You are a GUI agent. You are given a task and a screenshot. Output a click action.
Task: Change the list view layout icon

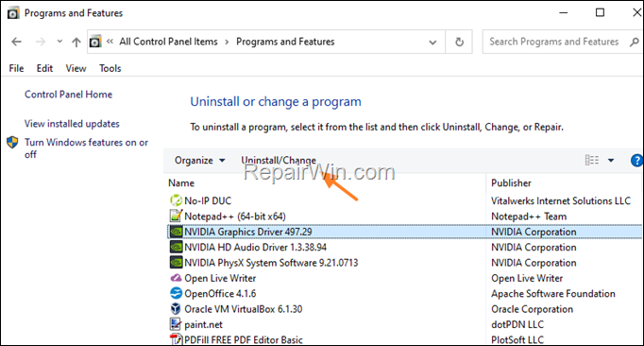(x=592, y=160)
